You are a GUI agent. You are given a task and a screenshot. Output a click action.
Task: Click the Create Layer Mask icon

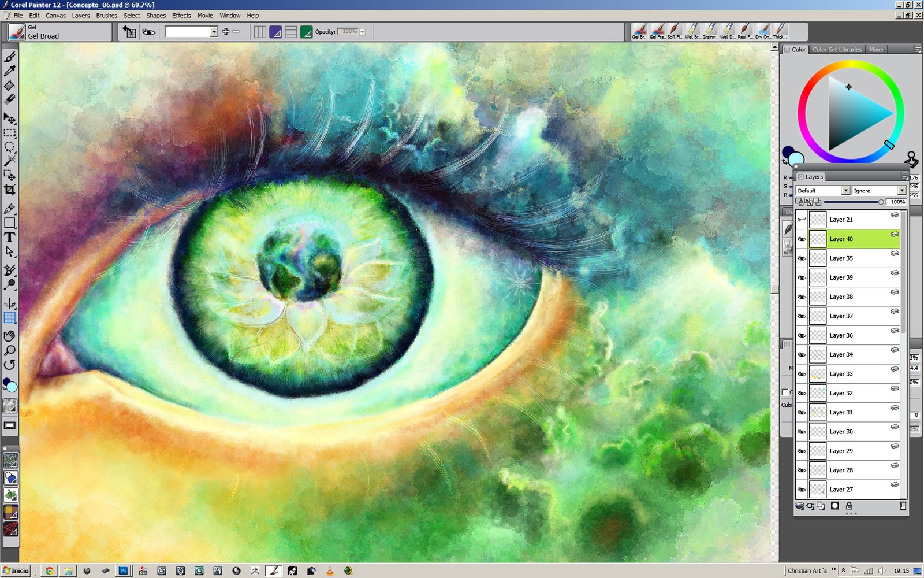pyautogui.click(x=834, y=506)
